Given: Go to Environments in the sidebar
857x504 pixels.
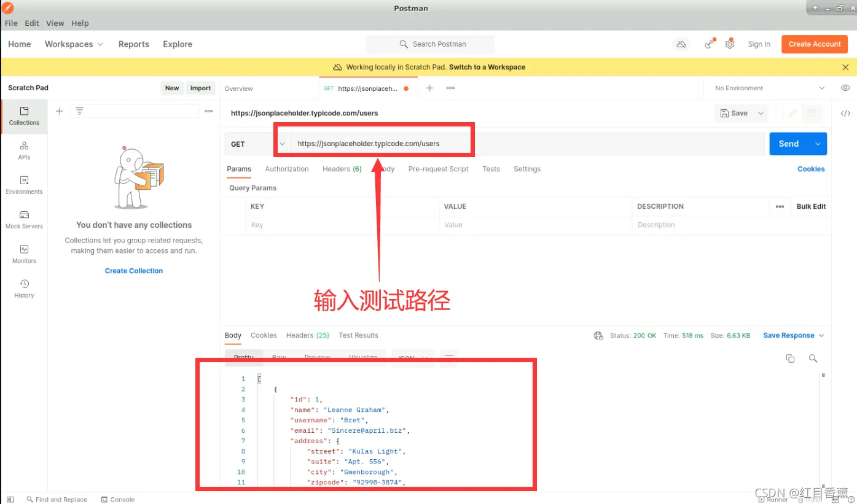Looking at the screenshot, I should [24, 185].
